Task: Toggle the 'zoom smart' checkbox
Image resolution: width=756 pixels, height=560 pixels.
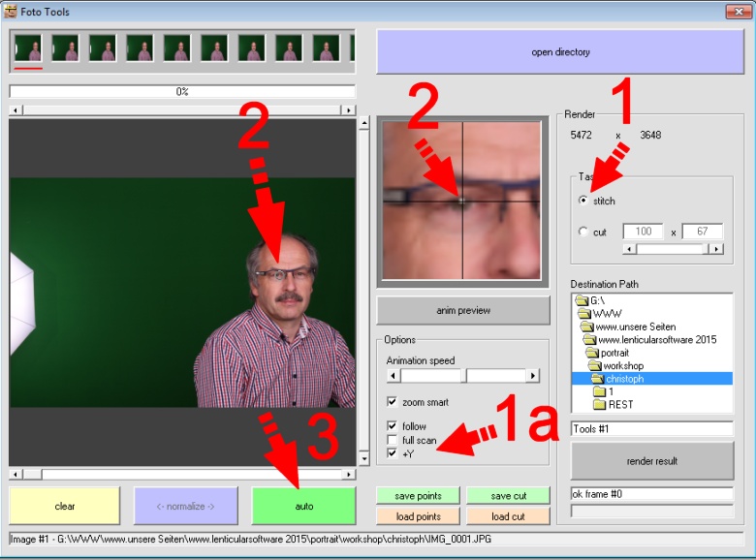Action: point(392,401)
